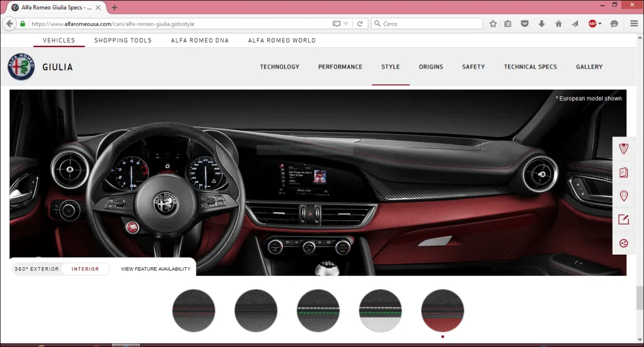Open the Adblock Plus dropdown arrow

(600, 24)
